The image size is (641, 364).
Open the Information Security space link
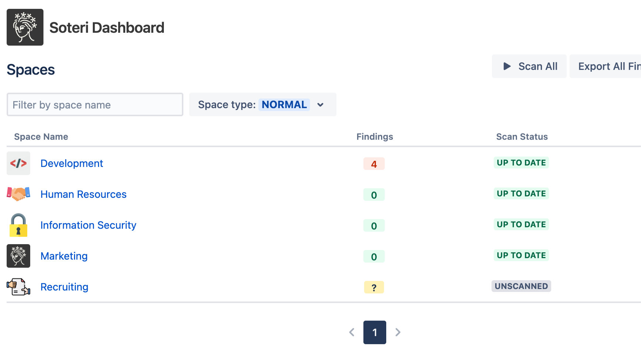(x=88, y=225)
